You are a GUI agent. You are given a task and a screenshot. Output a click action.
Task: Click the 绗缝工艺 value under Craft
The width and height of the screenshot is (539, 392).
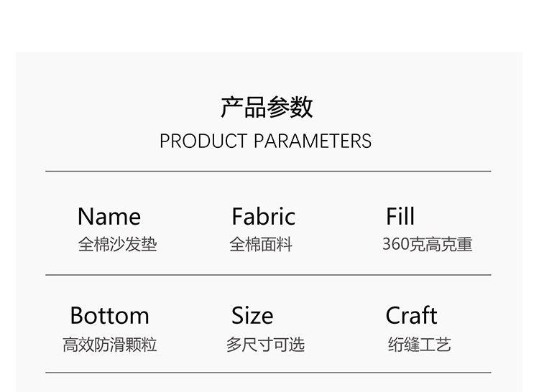click(419, 345)
